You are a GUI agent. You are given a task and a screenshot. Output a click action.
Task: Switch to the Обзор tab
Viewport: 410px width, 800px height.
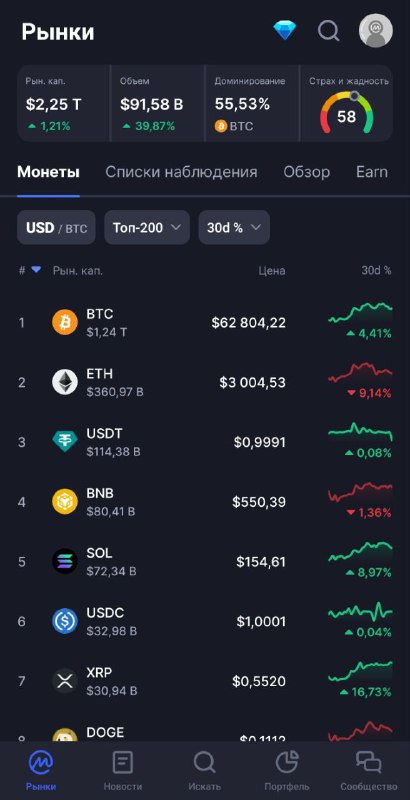click(x=306, y=172)
